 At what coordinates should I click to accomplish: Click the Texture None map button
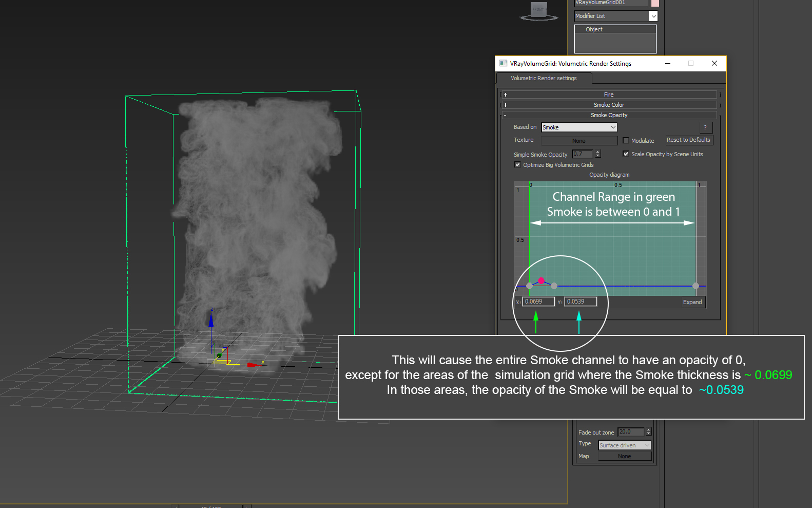tap(579, 141)
